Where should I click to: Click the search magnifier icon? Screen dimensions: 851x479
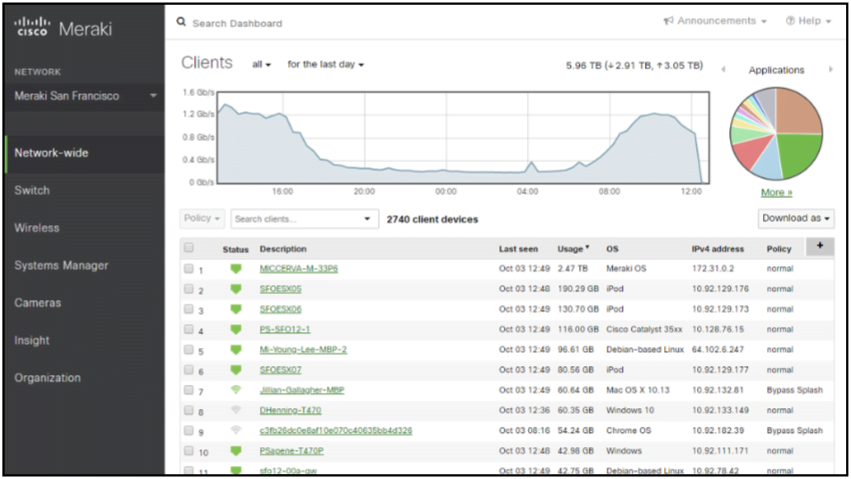point(181,22)
